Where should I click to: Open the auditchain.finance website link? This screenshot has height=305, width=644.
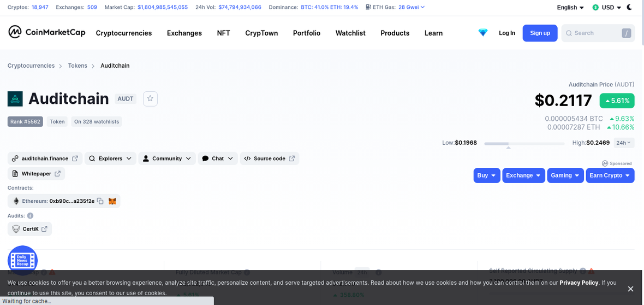(x=45, y=159)
